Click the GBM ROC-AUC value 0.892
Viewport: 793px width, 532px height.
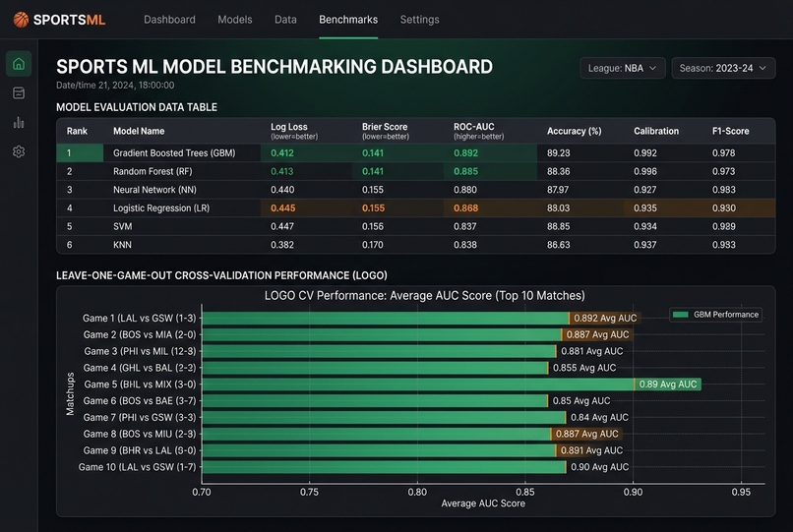pos(465,152)
